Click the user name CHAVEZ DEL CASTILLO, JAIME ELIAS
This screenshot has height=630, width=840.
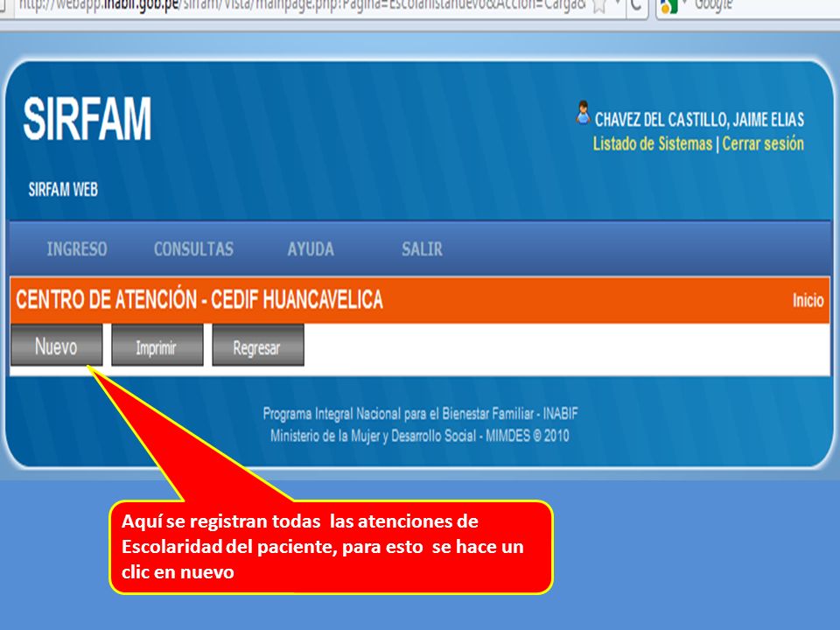[699, 119]
